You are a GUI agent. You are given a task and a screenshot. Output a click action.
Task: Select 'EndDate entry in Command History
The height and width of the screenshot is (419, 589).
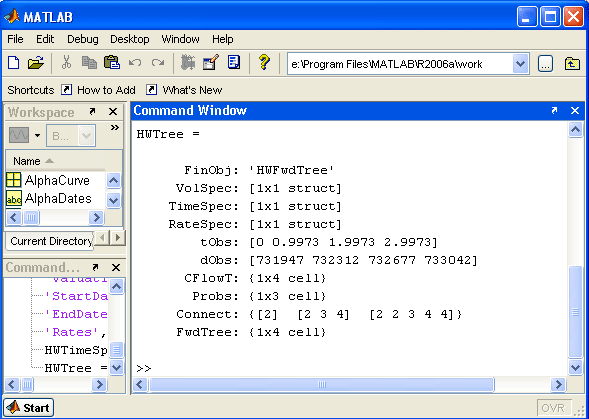(76, 314)
